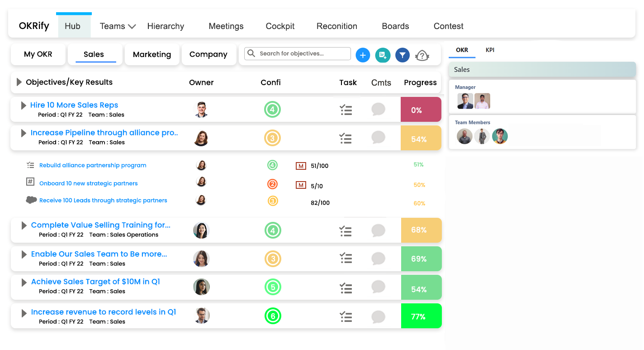Expand the Hire 10 More Sales Reps objective
This screenshot has width=644, height=350.
(x=23, y=105)
